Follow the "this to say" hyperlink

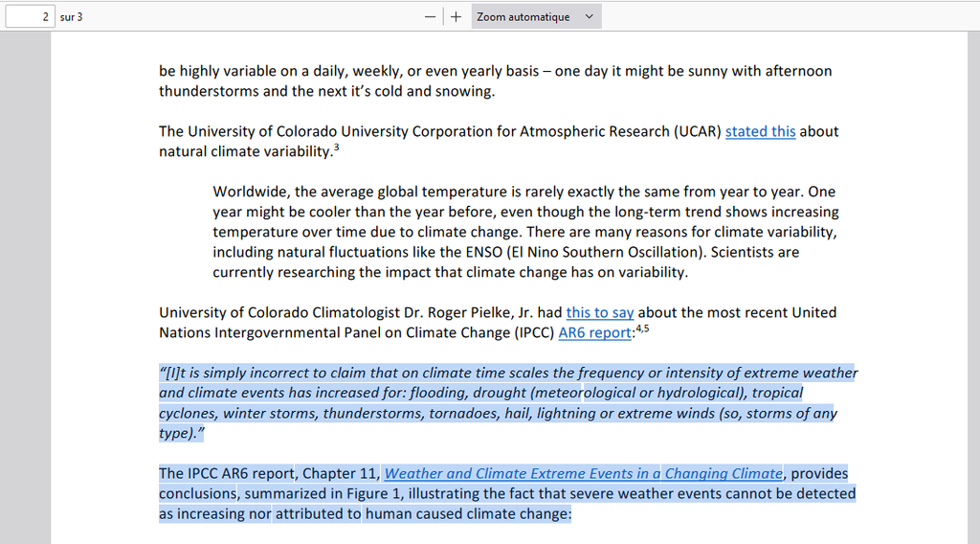tap(600, 312)
